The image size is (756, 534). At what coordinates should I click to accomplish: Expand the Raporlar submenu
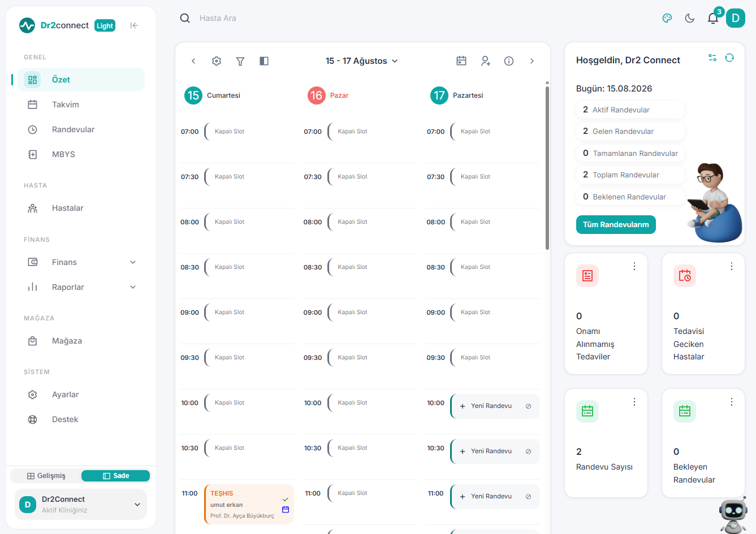81,287
